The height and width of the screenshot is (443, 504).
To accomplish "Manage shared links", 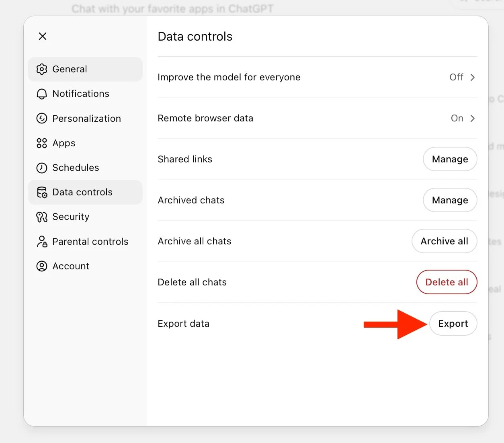I will (x=450, y=159).
